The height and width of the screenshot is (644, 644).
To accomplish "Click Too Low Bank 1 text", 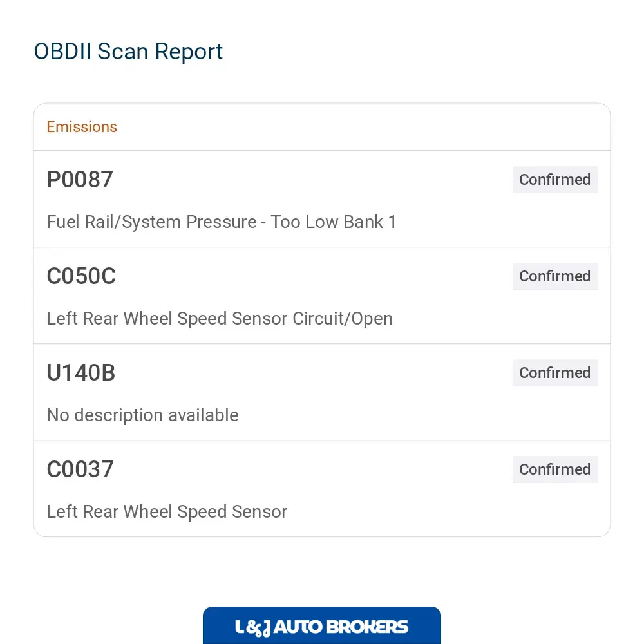I will tap(334, 222).
